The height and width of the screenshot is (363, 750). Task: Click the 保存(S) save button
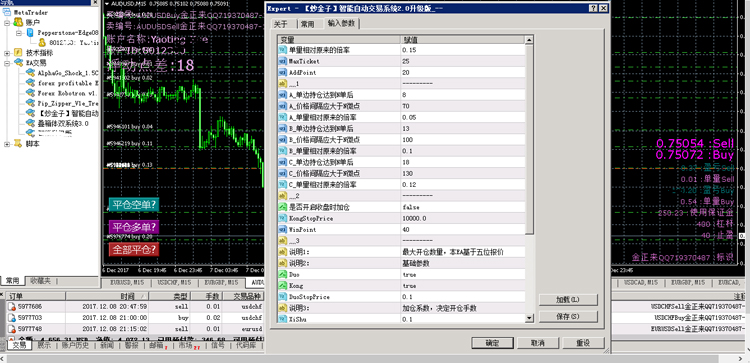tap(568, 317)
